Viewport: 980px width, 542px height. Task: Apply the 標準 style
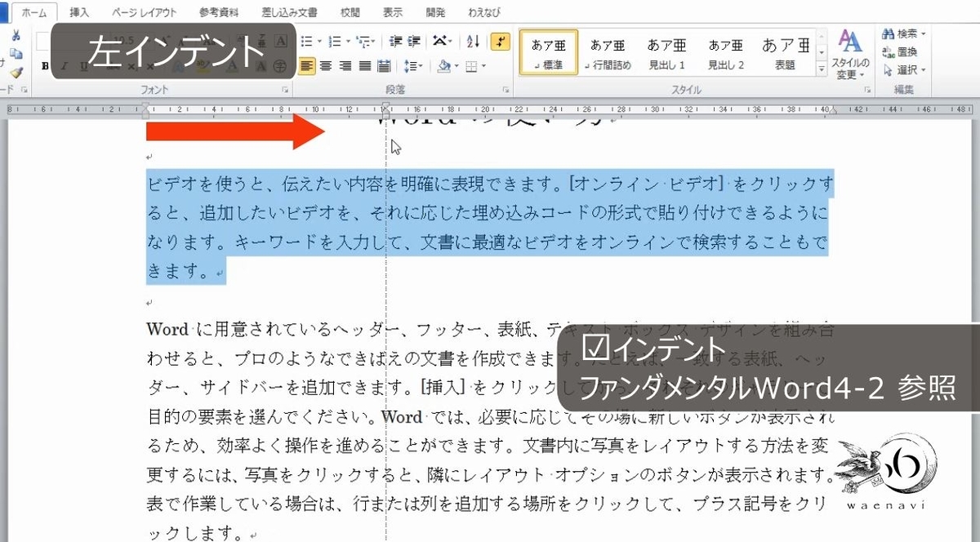549,52
